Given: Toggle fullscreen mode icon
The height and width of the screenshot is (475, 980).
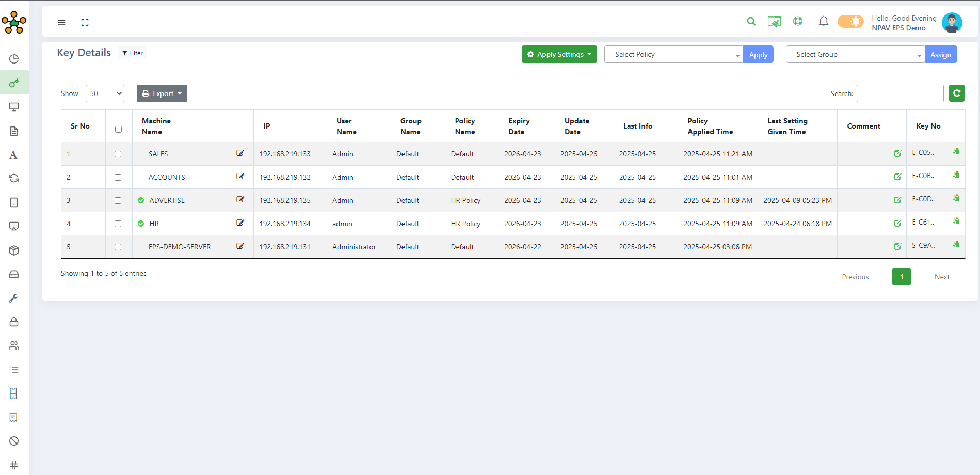Looking at the screenshot, I should tap(85, 22).
